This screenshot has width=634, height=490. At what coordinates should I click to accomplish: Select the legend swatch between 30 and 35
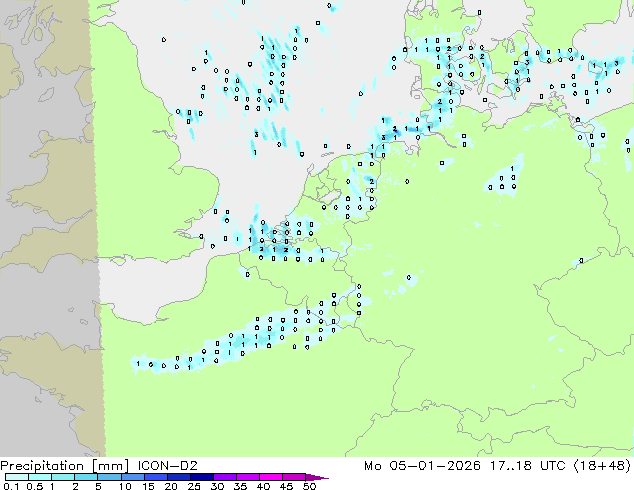225,477
